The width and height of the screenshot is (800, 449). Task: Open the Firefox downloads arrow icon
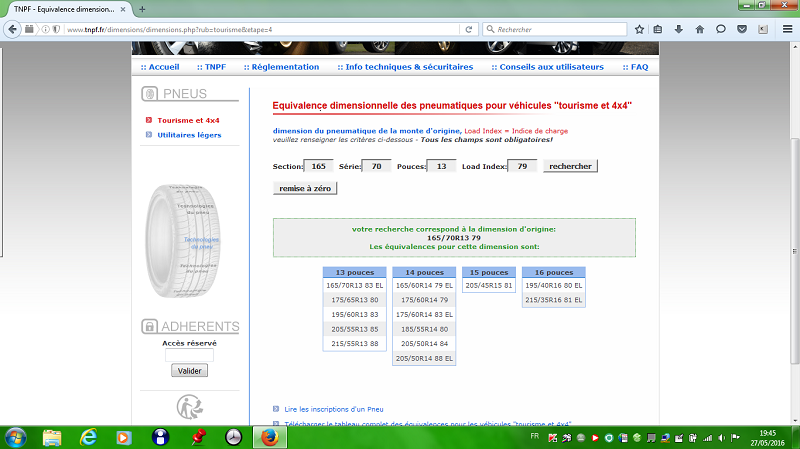(679, 29)
